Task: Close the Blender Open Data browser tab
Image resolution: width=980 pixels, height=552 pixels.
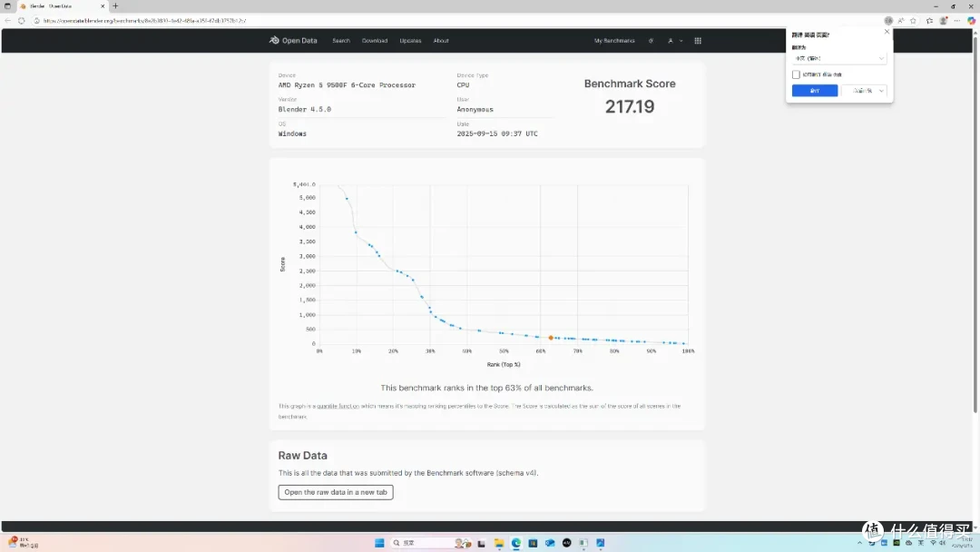Action: click(x=103, y=5)
